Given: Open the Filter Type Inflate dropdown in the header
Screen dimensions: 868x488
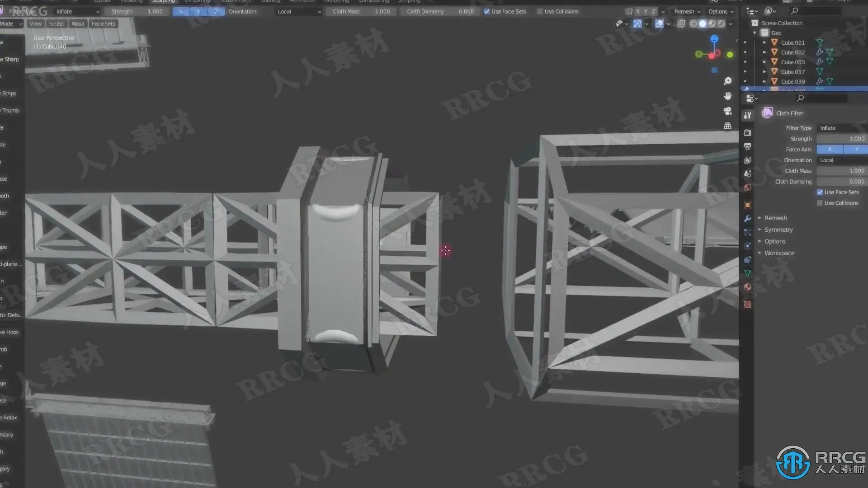Looking at the screenshot, I should tap(77, 12).
